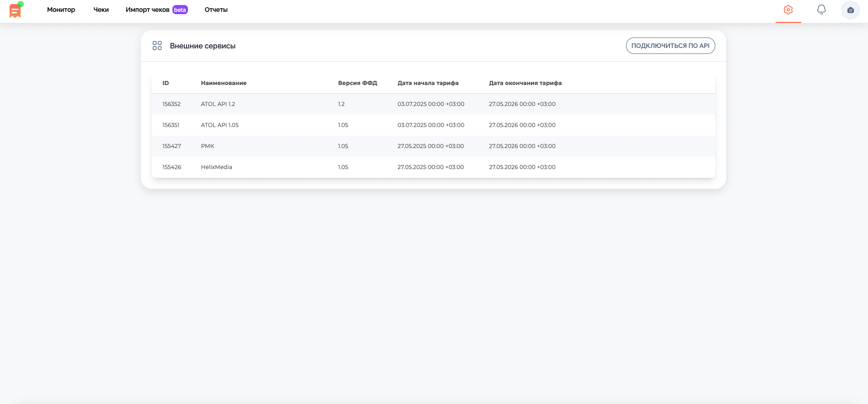Open the Чеки section

point(101,10)
